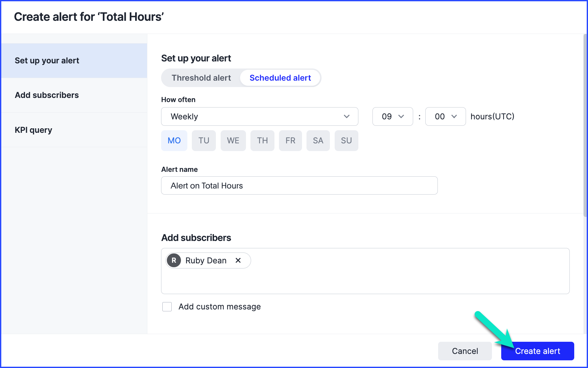Switch to Threshold alert tab
Image resolution: width=588 pixels, height=368 pixels.
(201, 78)
